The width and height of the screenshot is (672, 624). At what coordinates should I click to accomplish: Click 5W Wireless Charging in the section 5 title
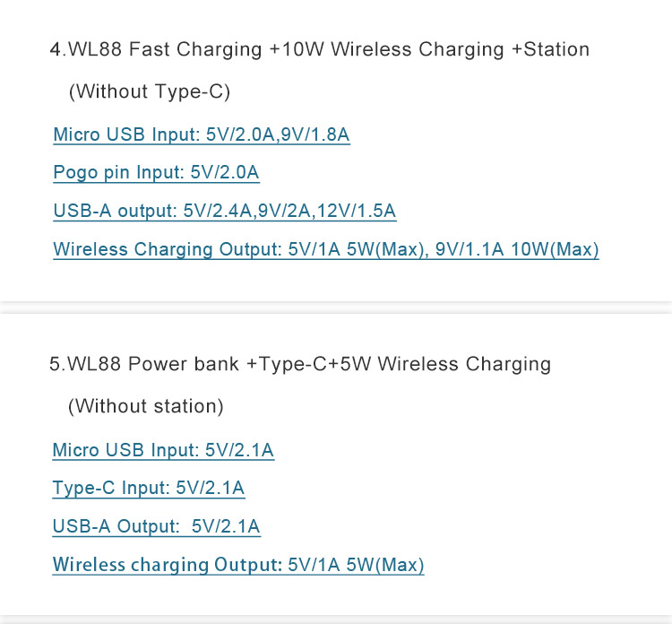[x=445, y=364]
